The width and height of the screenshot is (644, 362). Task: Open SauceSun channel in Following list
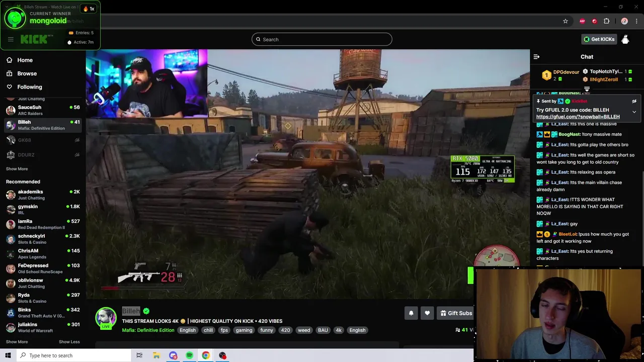tap(43, 110)
